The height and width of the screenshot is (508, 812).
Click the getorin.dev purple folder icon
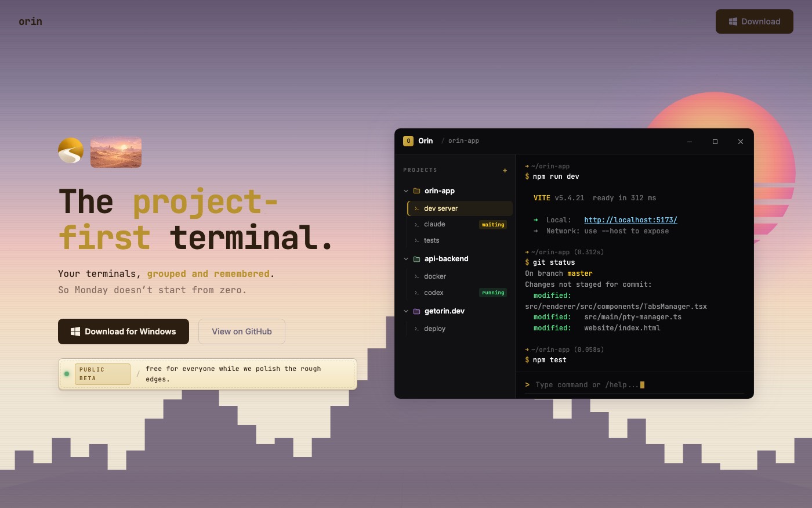tap(416, 311)
